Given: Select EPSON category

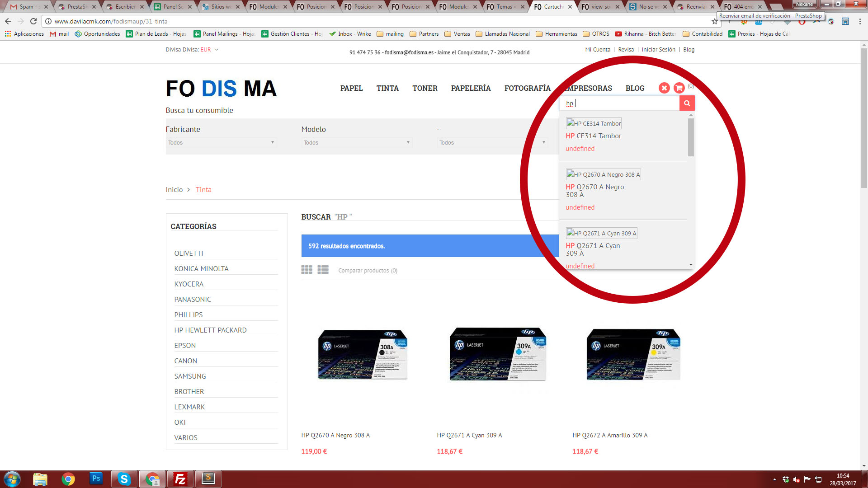Looking at the screenshot, I should click(x=185, y=346).
